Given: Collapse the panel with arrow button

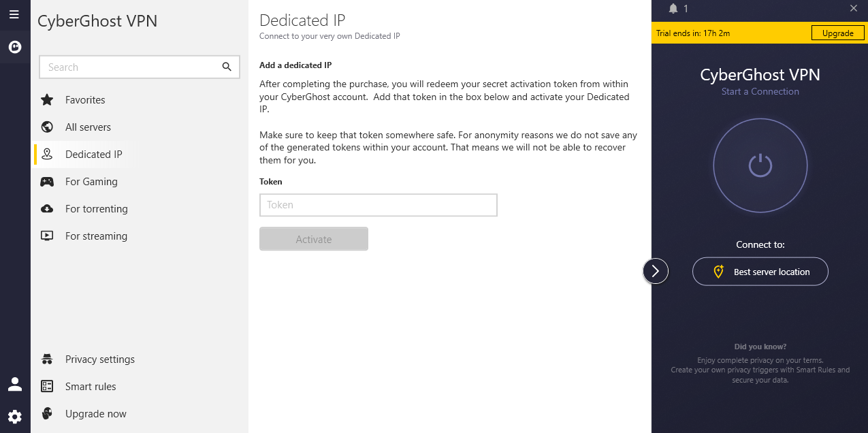Looking at the screenshot, I should pos(655,271).
